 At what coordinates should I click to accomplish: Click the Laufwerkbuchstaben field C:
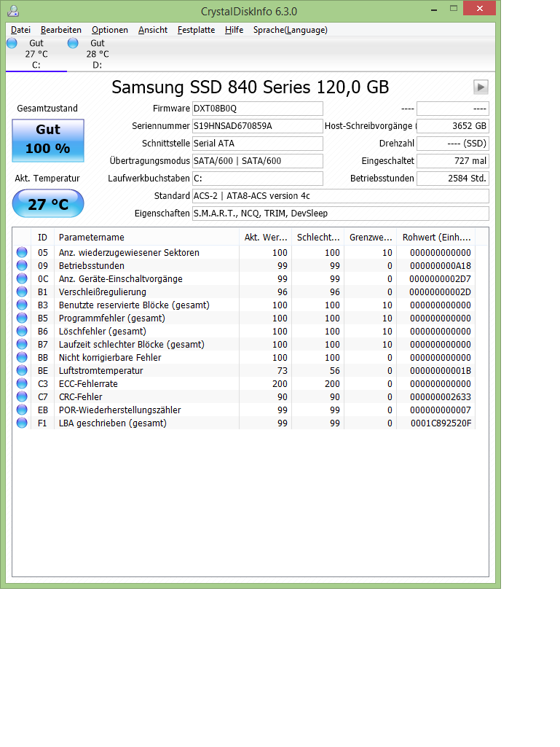[x=258, y=178]
